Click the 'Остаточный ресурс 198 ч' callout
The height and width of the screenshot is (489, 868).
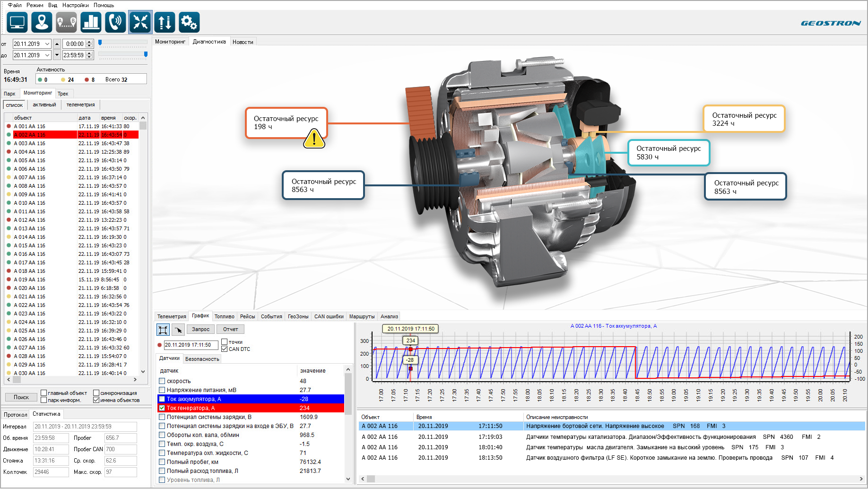point(286,123)
